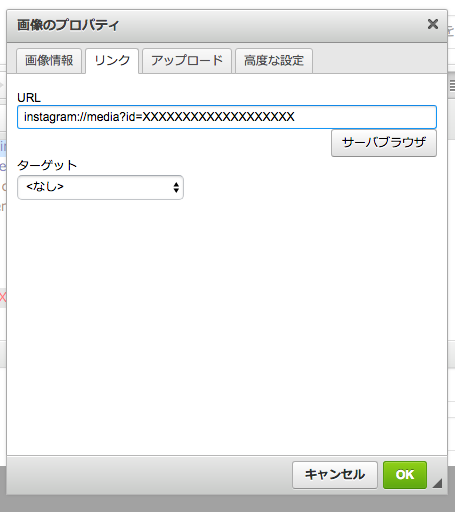The image size is (455, 517).
Task: Open the ターゲット dropdown showing <なし>
Action: coord(100,187)
